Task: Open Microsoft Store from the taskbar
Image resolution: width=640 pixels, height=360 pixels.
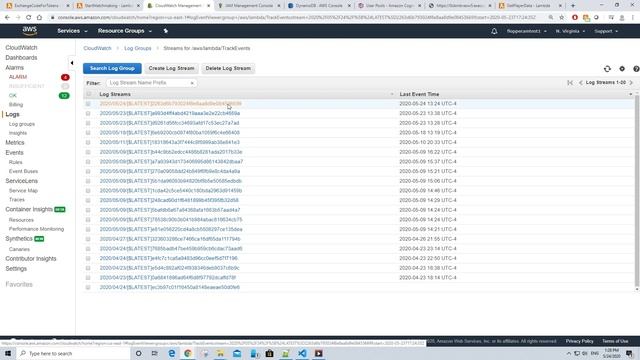Action: coord(269,353)
